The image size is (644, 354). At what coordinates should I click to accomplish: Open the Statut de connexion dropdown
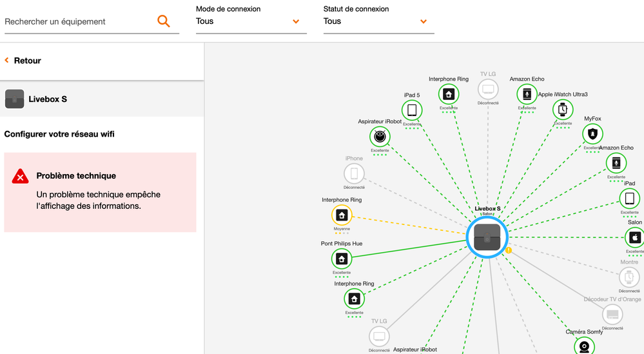376,21
